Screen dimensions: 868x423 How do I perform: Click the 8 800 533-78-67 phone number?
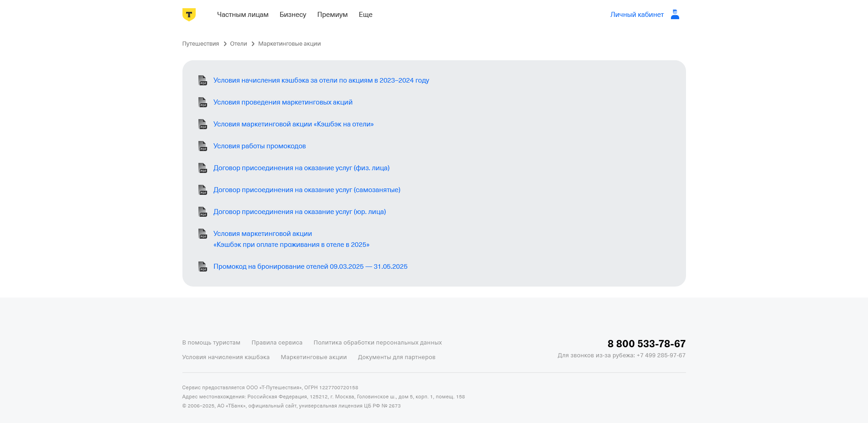[x=646, y=344]
